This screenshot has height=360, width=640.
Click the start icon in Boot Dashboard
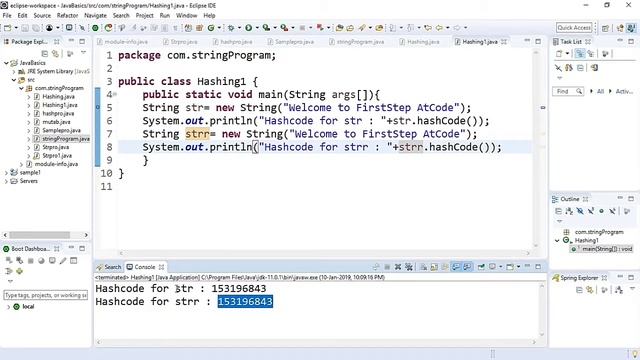[x=9, y=261]
